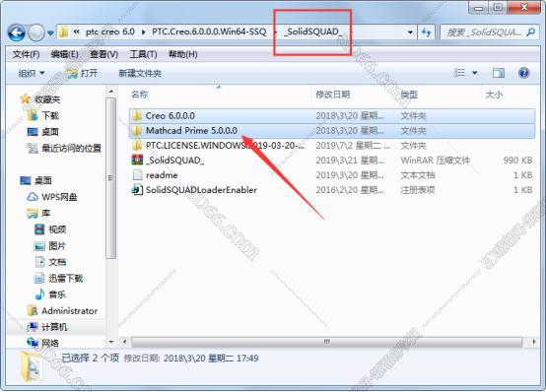Open 最近访问的位置
This screenshot has width=546, height=392.
(71, 149)
